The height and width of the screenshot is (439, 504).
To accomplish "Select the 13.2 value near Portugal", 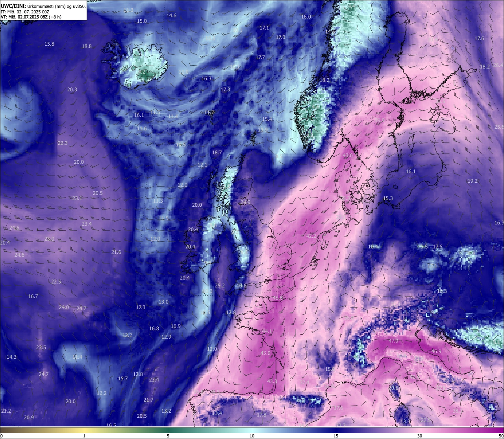I will (166, 411).
